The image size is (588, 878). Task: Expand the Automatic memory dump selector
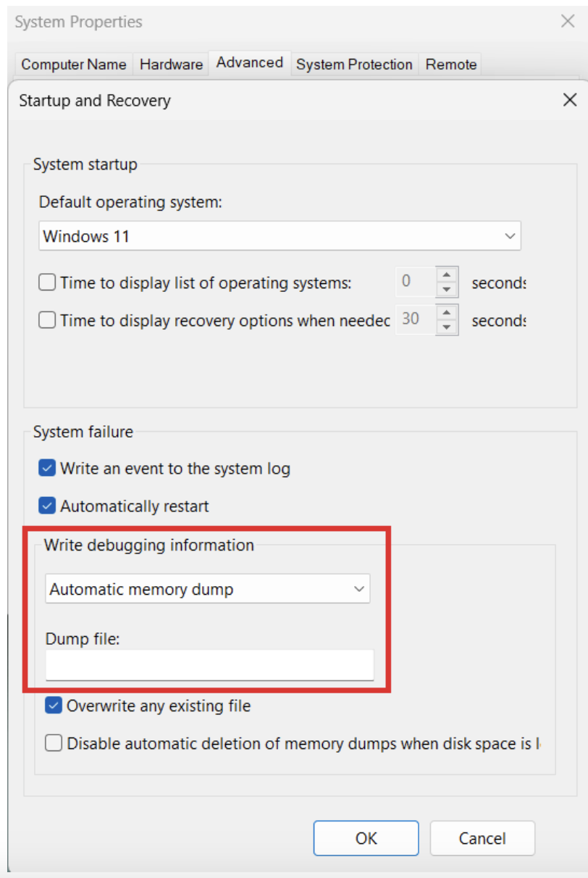coord(359,589)
